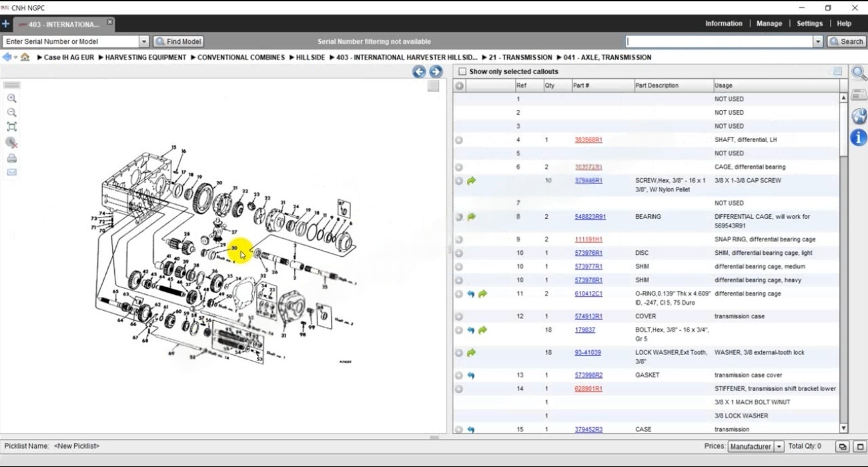Image resolution: width=868 pixels, height=467 pixels.
Task: Go to the previous illustration with left arrow
Action: (419, 71)
